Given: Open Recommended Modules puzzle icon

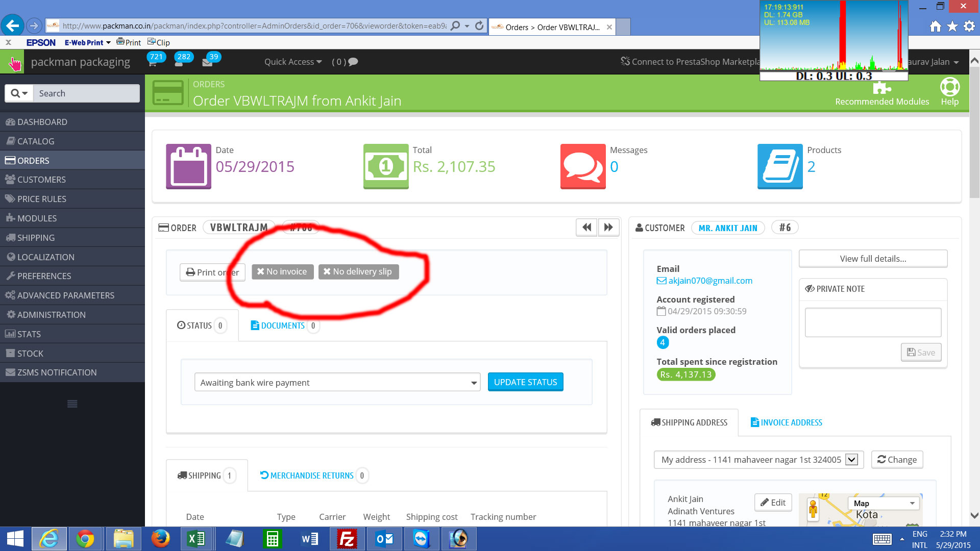Looking at the screenshot, I should click(881, 89).
